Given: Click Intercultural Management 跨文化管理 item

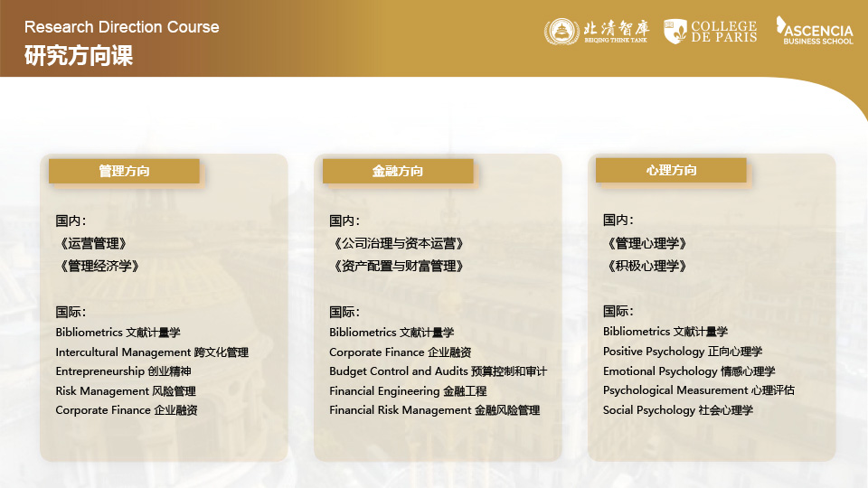Looking at the screenshot, I should [152, 352].
